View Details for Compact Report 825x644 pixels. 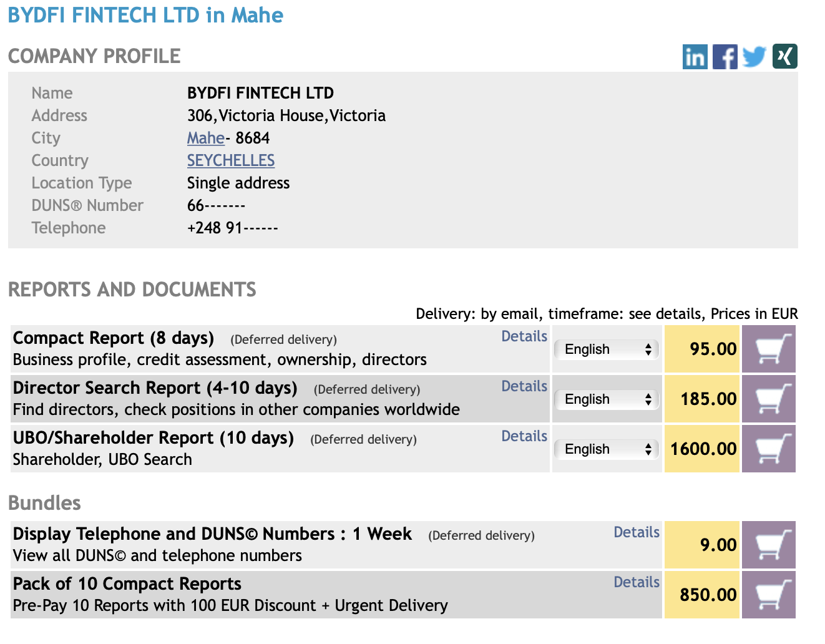click(x=524, y=336)
